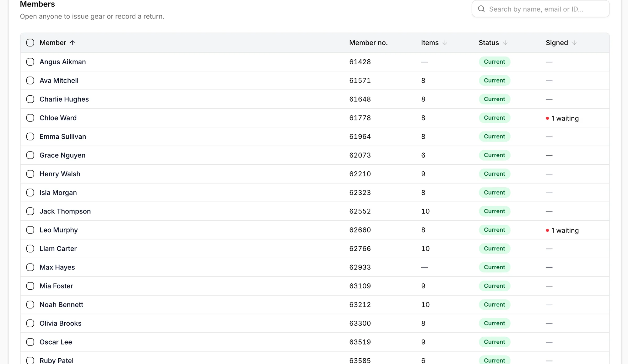Click the Current badge for Isla Morgan
This screenshot has height=364, width=628.
(495, 193)
